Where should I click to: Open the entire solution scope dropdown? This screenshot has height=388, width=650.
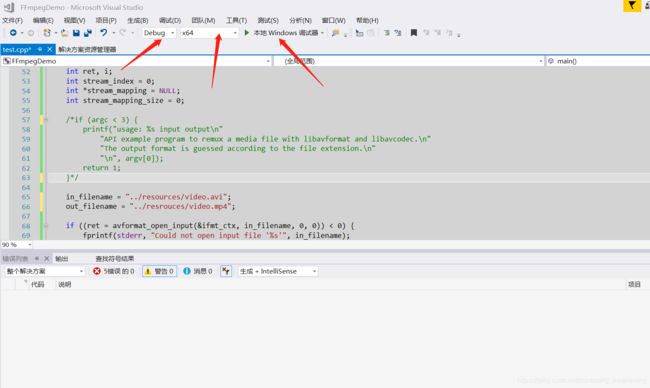(x=45, y=271)
